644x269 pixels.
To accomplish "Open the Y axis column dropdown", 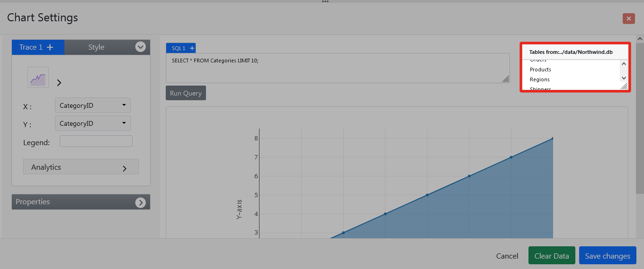I will 93,123.
